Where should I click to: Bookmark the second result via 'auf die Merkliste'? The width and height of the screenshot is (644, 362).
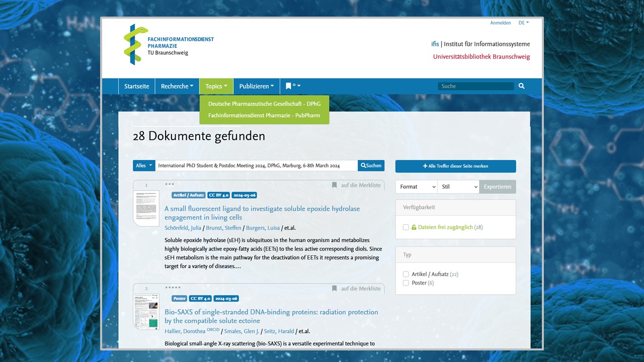click(x=356, y=289)
